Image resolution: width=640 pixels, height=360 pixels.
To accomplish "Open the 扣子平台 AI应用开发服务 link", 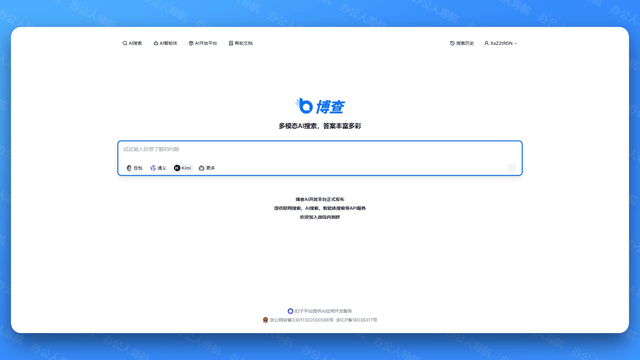I will pyautogui.click(x=320, y=311).
